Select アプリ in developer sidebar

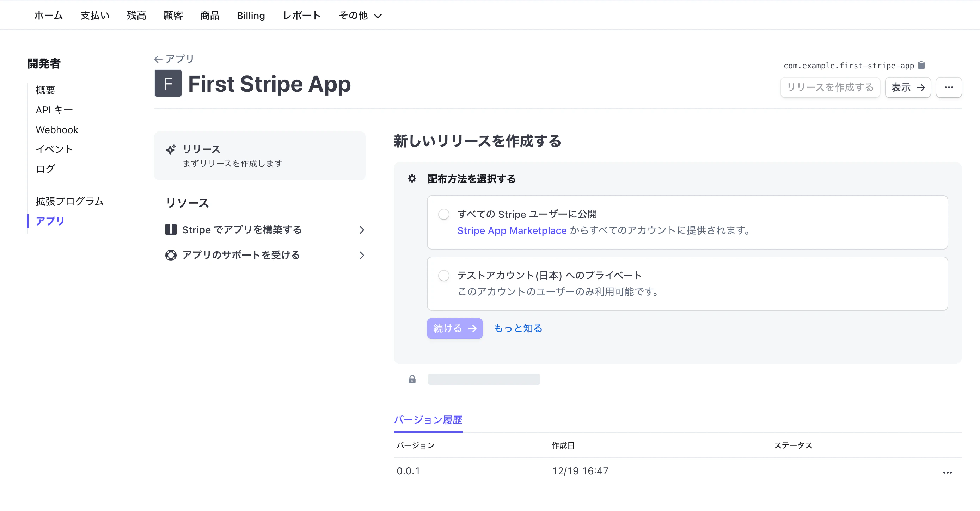tap(50, 221)
